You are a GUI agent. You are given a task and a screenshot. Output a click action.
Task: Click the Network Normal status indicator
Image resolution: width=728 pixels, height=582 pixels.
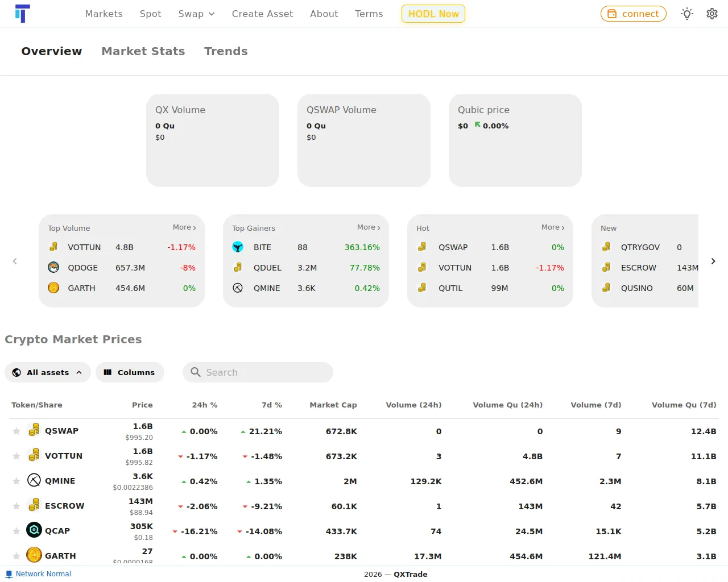coord(38,574)
